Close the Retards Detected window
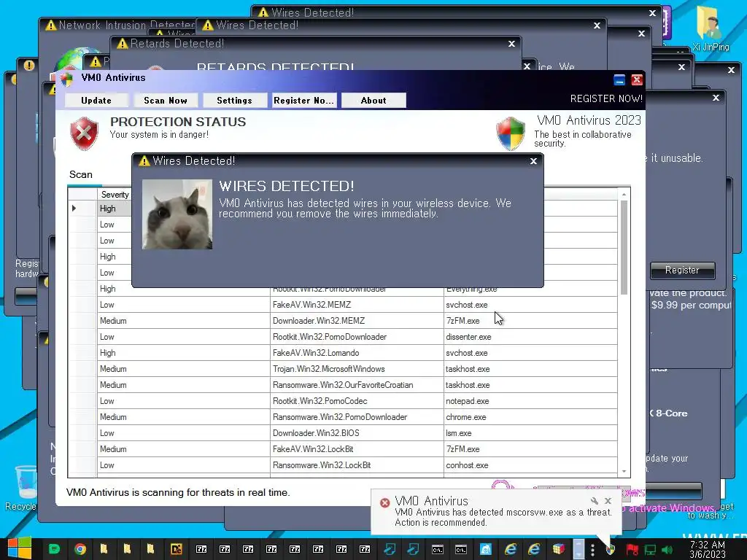This screenshot has width=747, height=560. coord(511,44)
